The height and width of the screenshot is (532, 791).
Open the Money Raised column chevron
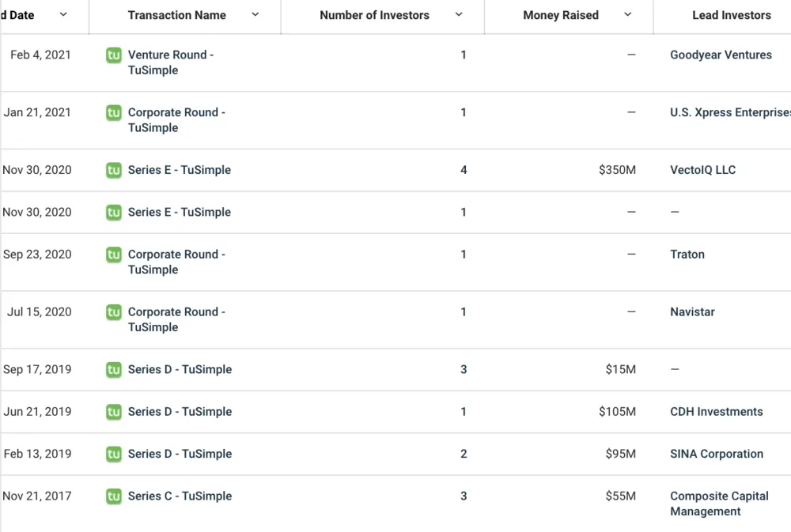[x=628, y=15]
